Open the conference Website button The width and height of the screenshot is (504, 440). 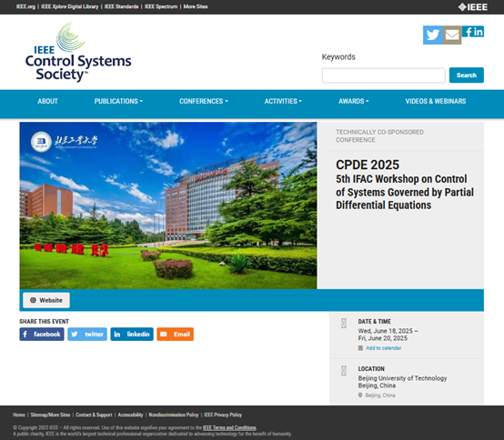46,300
